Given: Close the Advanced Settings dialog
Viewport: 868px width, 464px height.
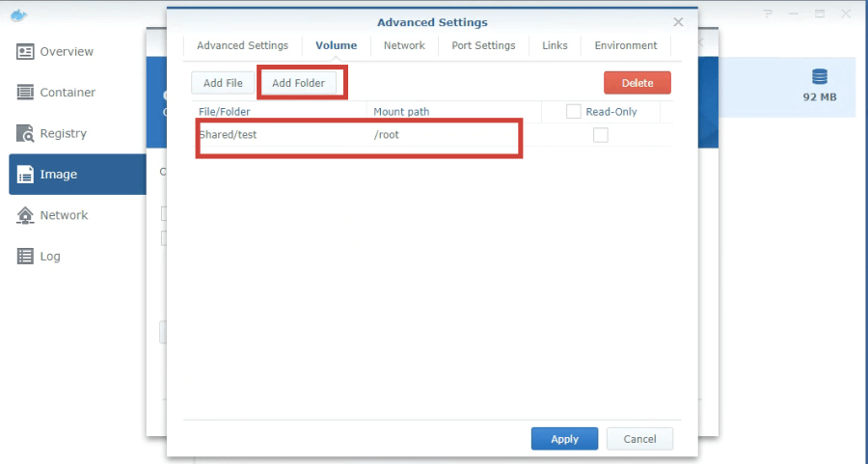Looking at the screenshot, I should pos(678,22).
